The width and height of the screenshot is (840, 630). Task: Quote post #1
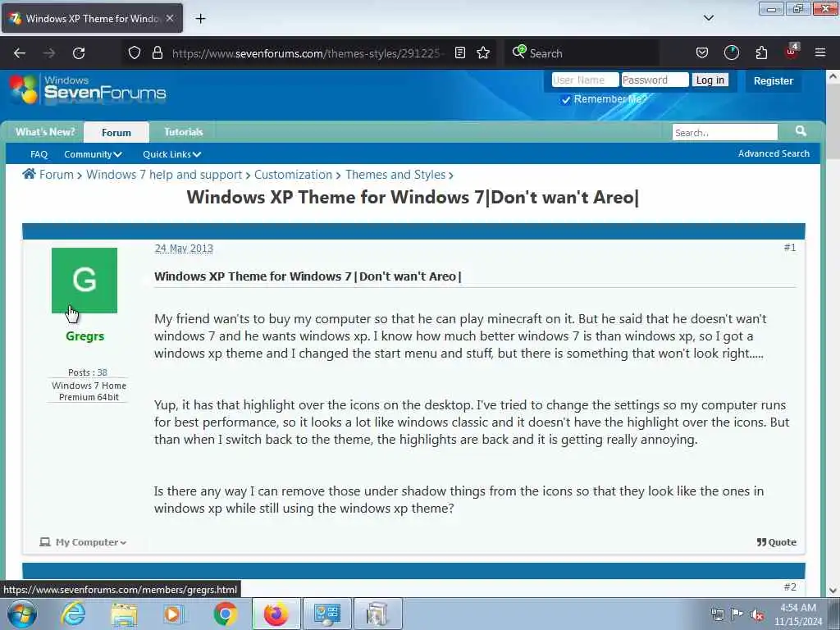pos(776,542)
